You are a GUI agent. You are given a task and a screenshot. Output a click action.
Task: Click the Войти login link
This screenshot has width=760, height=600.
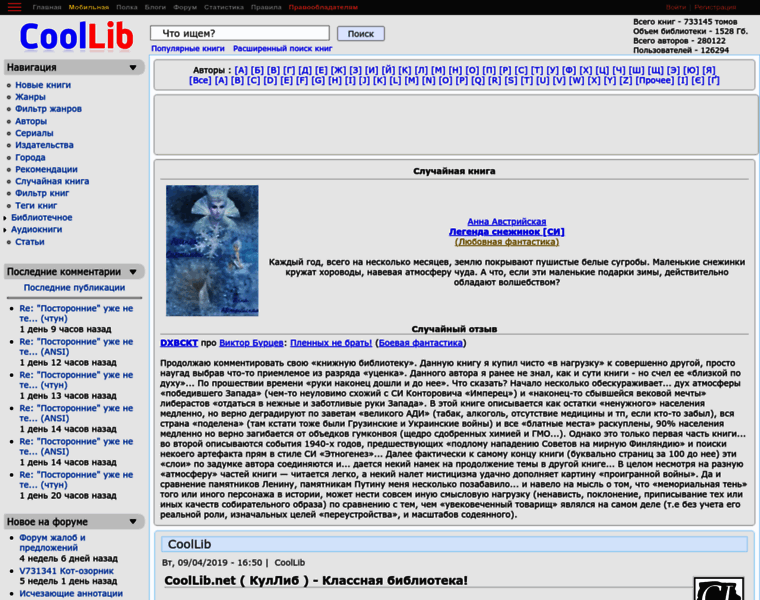(x=676, y=7)
